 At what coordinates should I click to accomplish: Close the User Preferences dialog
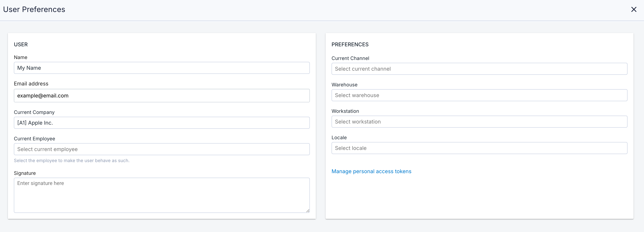[x=634, y=10]
